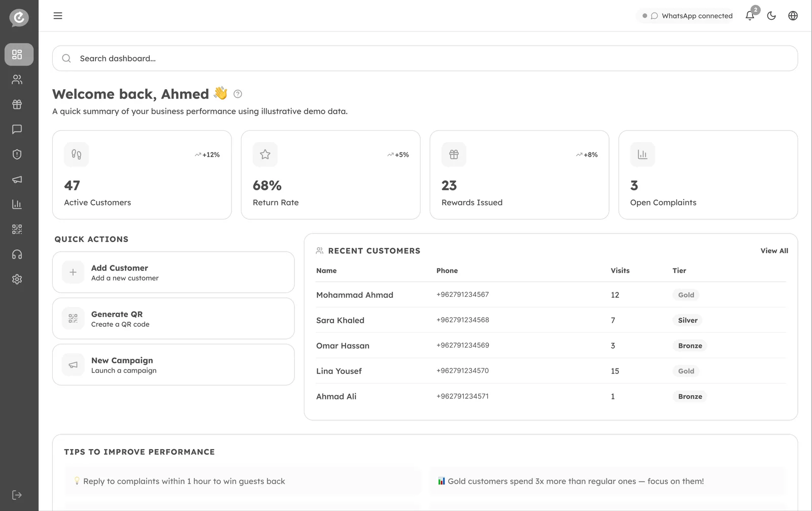Select the Sara Khaled customer name
Image resolution: width=812 pixels, height=511 pixels.
tap(340, 320)
